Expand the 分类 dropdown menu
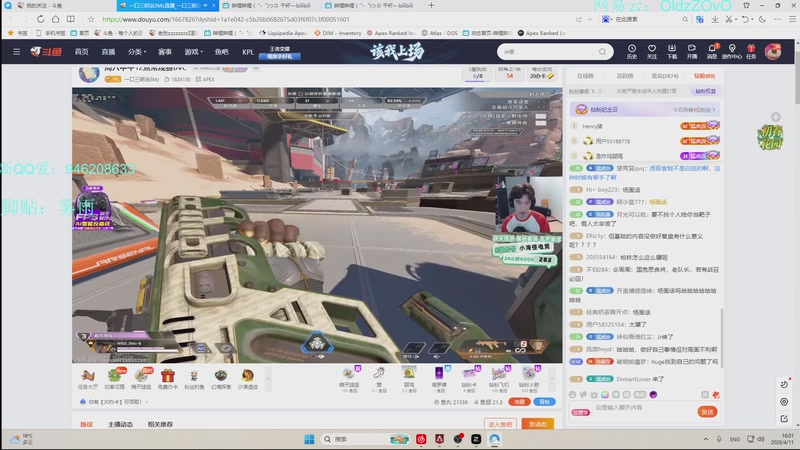The width and height of the screenshot is (800, 450). click(x=137, y=52)
